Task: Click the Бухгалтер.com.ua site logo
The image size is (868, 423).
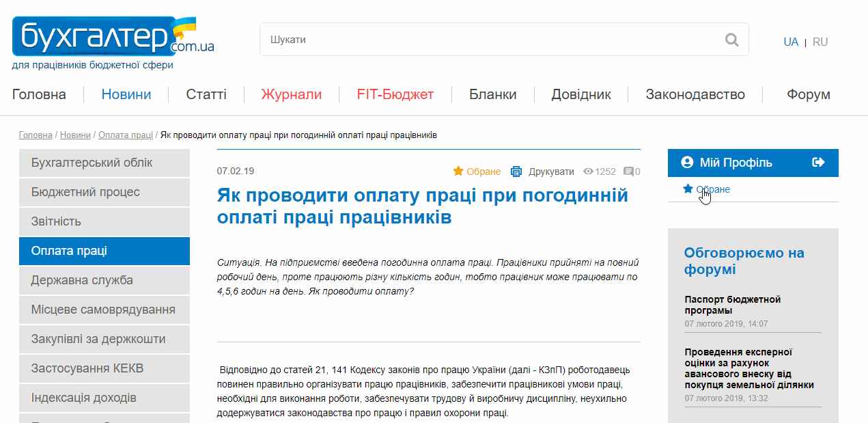Action: click(x=113, y=36)
